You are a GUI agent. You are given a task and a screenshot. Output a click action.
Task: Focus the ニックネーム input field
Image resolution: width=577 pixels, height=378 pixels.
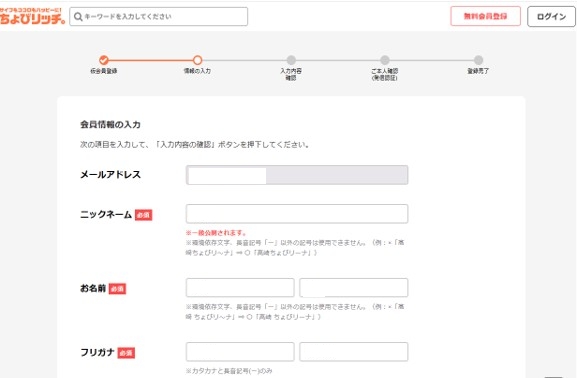click(x=297, y=214)
